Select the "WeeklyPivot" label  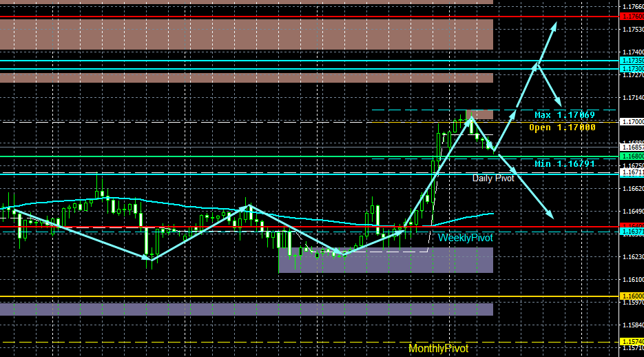coord(466,238)
